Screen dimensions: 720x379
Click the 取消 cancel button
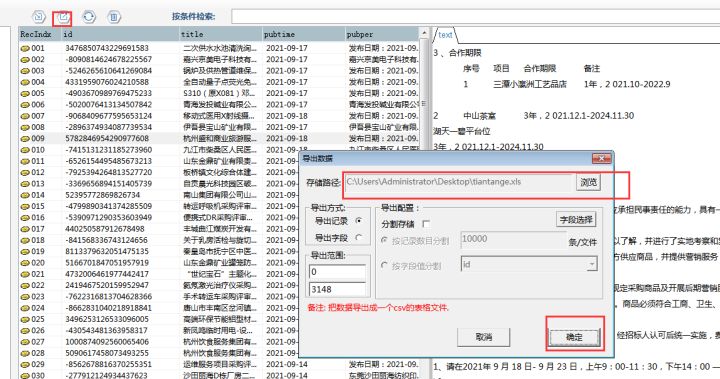(484, 337)
